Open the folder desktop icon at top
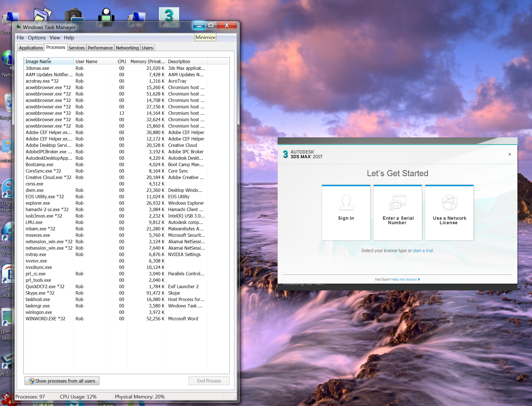The image size is (532, 406). point(42,15)
